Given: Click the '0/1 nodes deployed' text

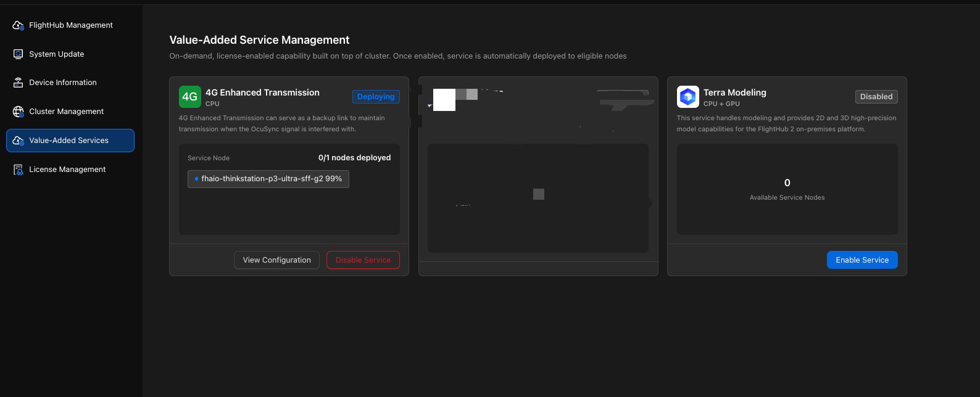Looking at the screenshot, I should 354,158.
